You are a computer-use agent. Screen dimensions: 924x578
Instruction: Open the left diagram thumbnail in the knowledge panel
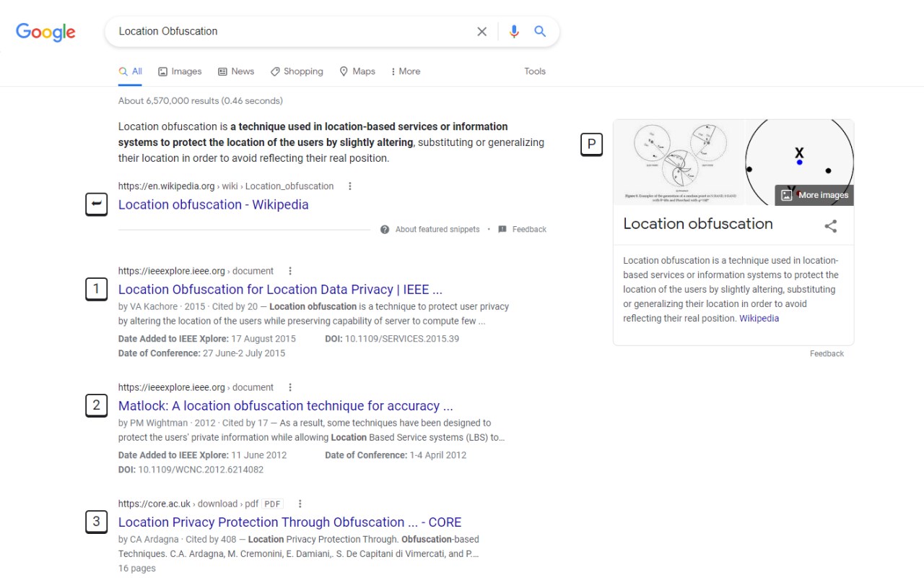679,163
